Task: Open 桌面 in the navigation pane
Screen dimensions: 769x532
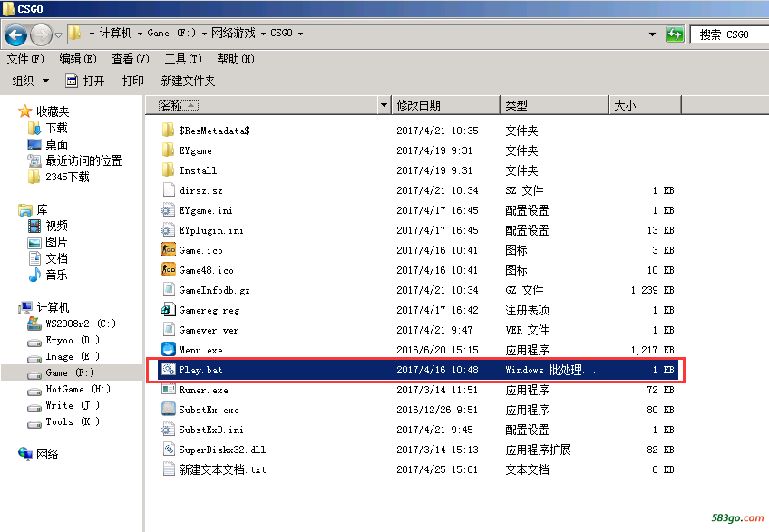Action: (x=56, y=145)
